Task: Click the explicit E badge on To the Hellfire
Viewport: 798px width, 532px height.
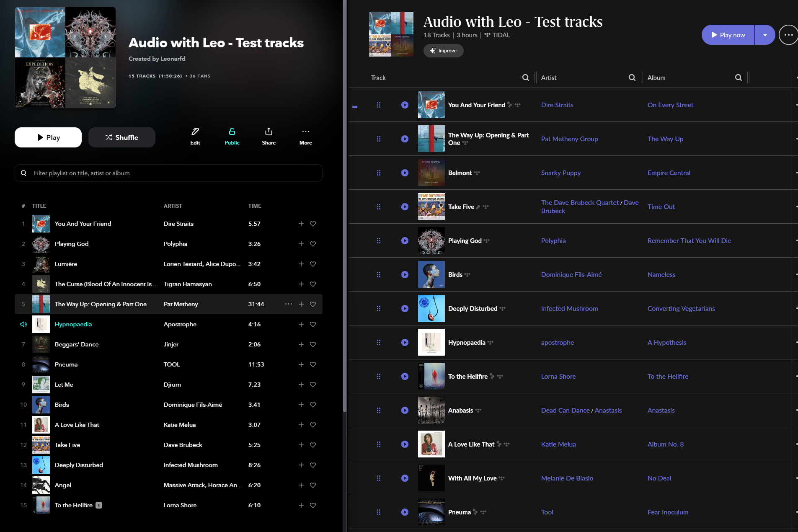Action: [x=99, y=505]
